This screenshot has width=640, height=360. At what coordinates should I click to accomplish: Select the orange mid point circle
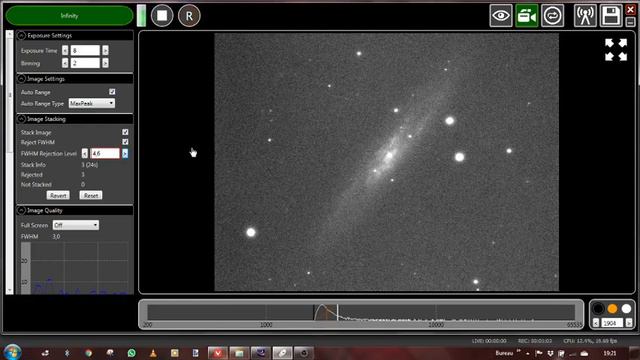point(612,309)
